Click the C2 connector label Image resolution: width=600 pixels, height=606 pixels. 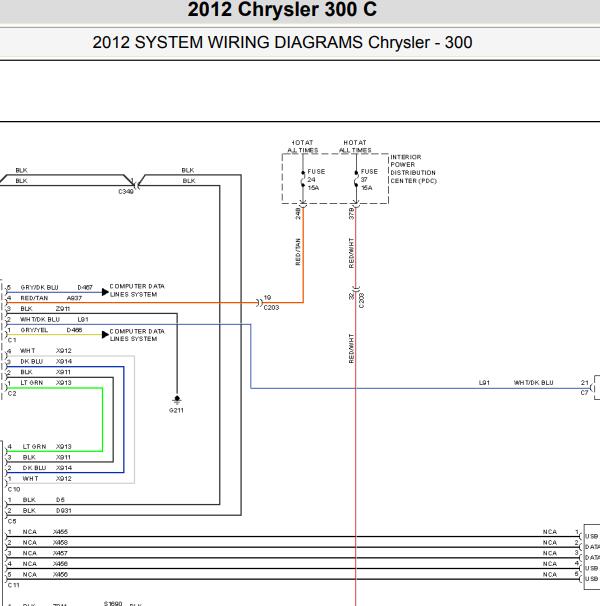[x=12, y=393]
